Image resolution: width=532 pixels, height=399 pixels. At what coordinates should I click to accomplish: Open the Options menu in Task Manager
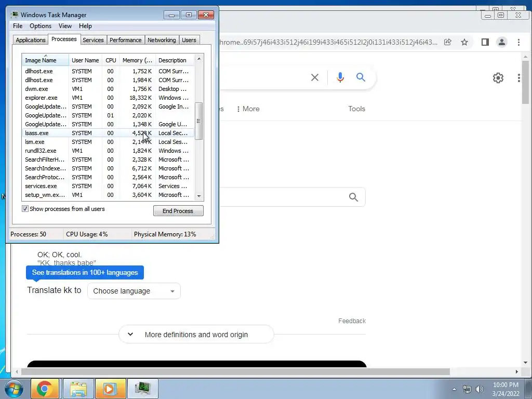point(41,26)
